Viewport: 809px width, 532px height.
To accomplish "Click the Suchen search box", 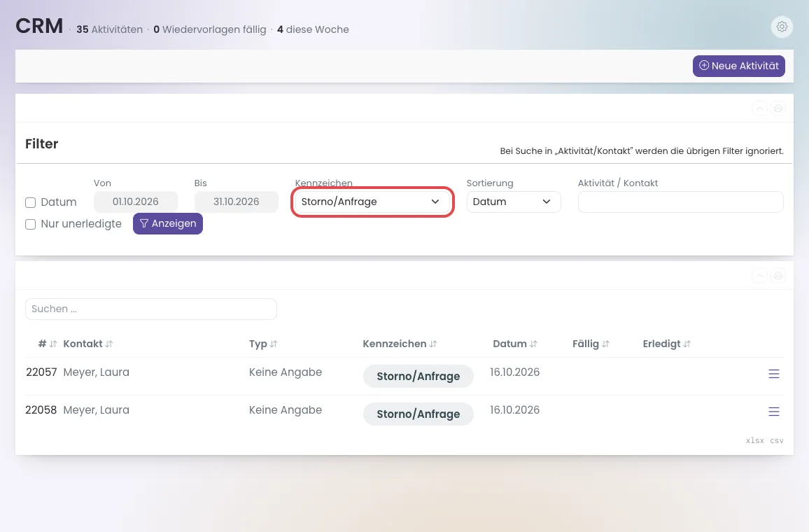I will 151,309.
